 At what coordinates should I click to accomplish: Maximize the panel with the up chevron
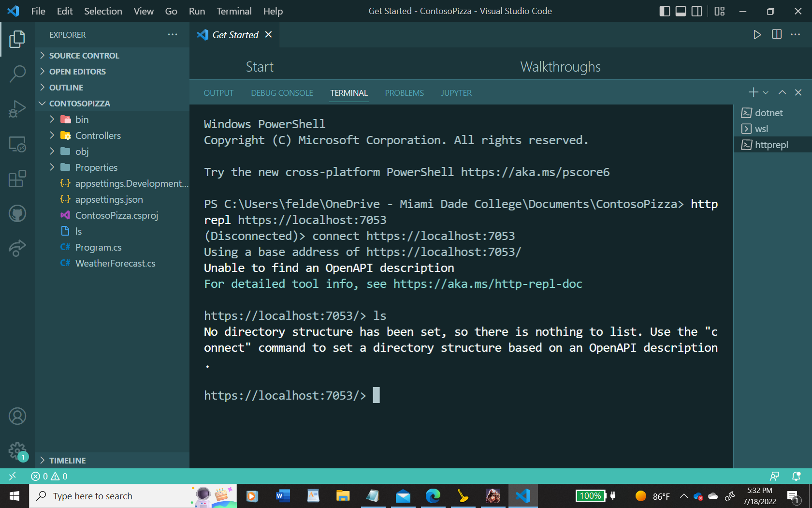(782, 92)
